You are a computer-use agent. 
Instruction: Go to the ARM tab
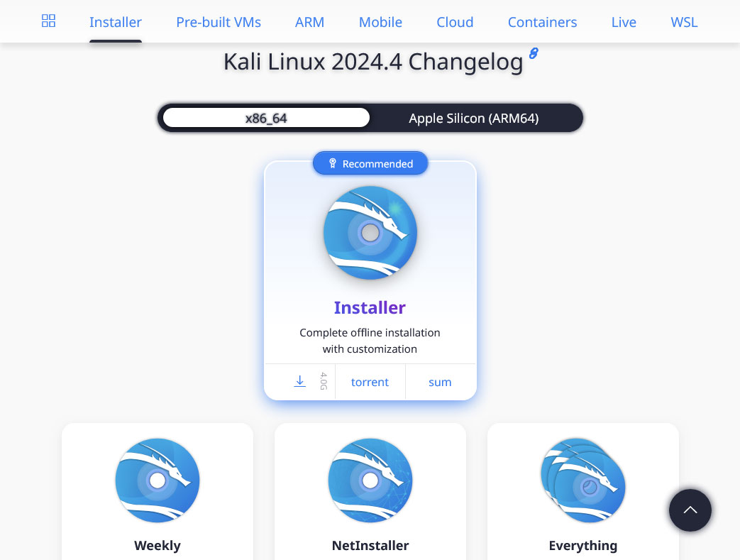(x=309, y=22)
